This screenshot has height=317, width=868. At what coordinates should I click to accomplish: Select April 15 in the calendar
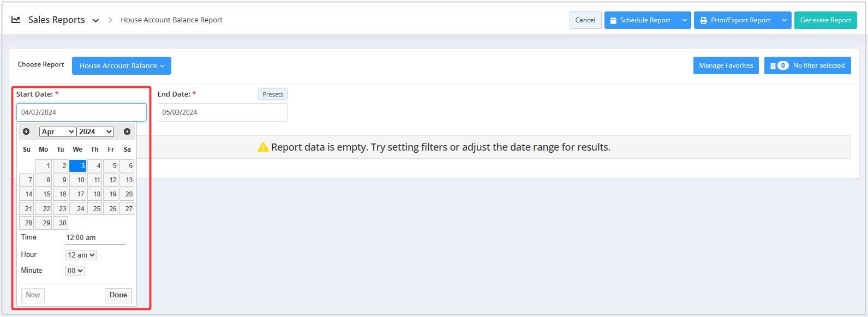[x=44, y=194]
